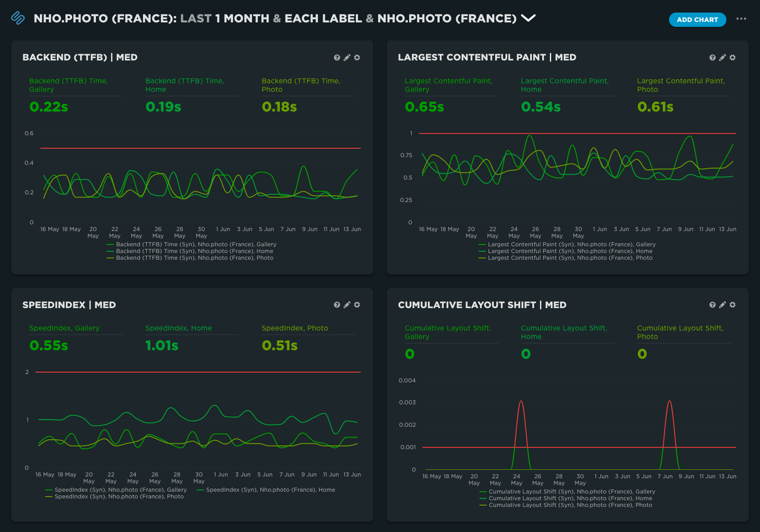This screenshot has height=532, width=760.
Task: Click the SpeedCurve logo icon
Action: pyautogui.click(x=18, y=18)
